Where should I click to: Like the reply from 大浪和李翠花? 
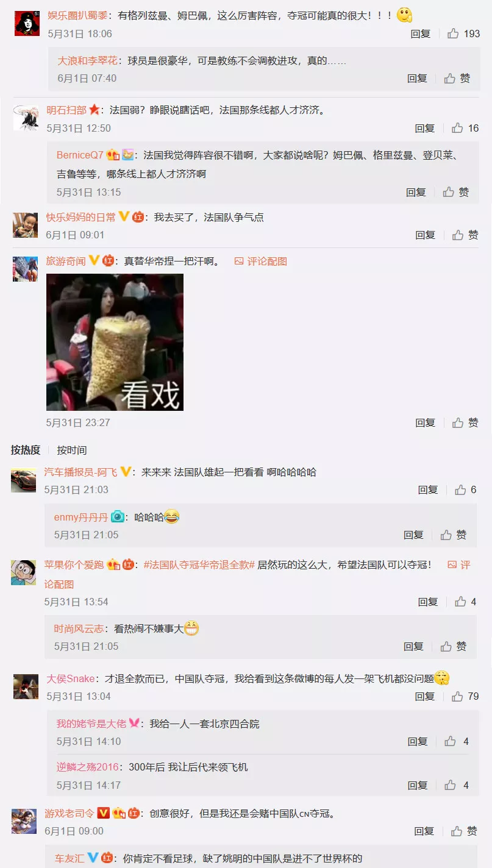tap(457, 78)
